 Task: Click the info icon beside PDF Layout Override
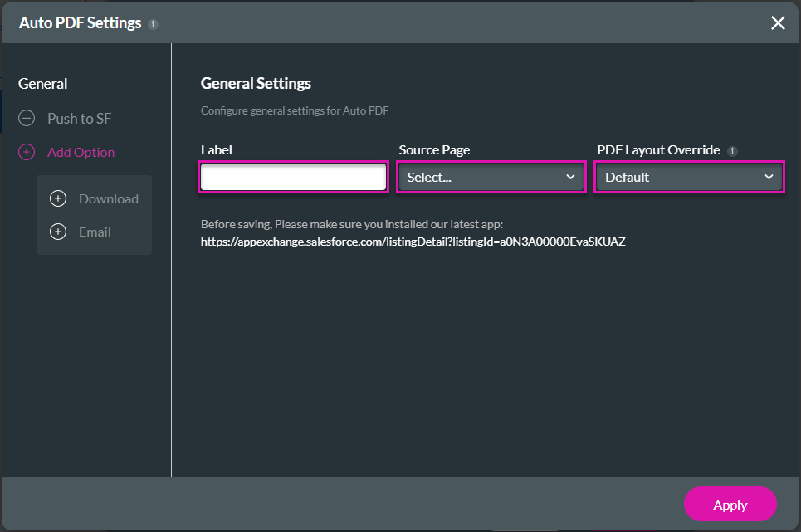734,150
